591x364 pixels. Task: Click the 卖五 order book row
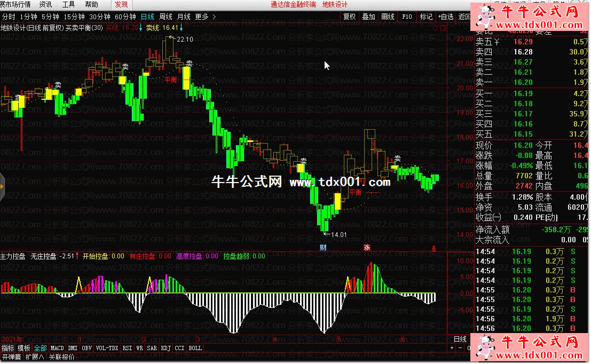(533, 42)
